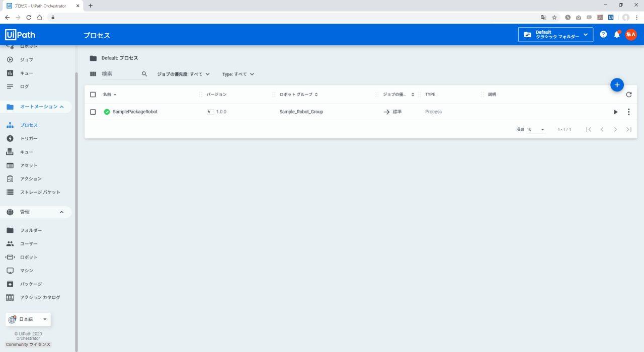Toggle the select-all checkbox in header
Image resolution: width=644 pixels, height=352 pixels.
click(93, 95)
